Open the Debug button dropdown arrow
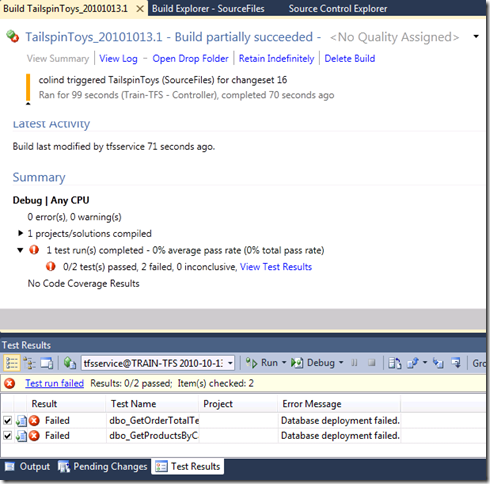The width and height of the screenshot is (490, 484). [x=341, y=363]
